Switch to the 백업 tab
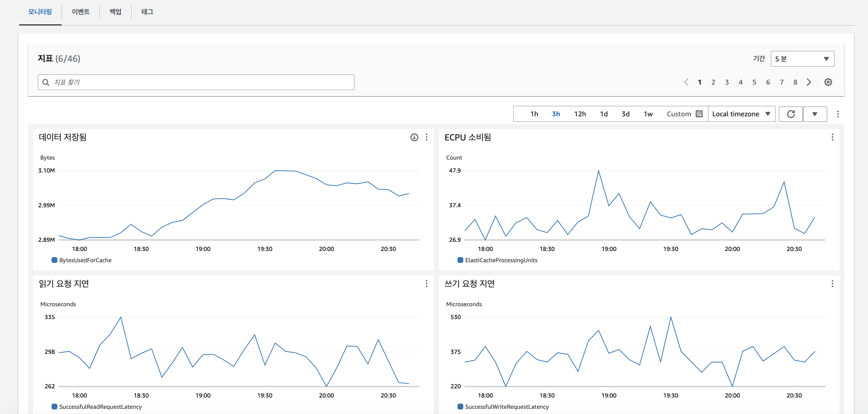 [x=115, y=12]
